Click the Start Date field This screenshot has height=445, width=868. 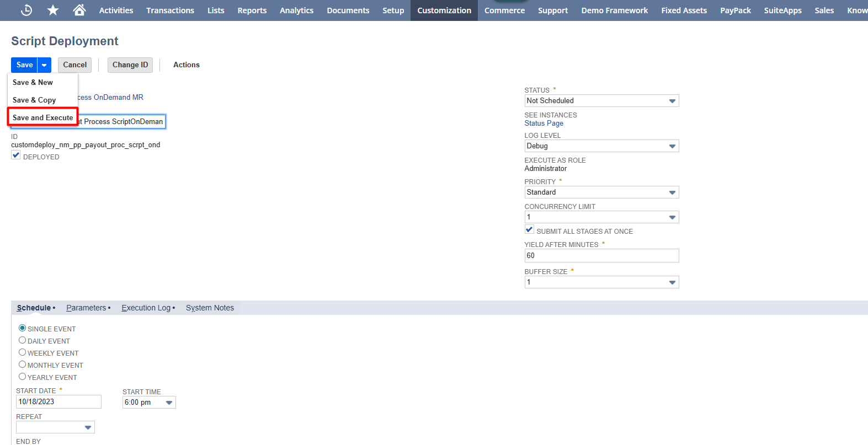[x=58, y=402]
